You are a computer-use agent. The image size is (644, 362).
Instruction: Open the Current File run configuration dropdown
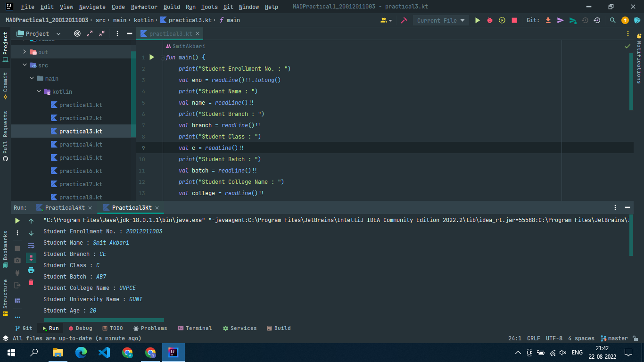coord(441,20)
